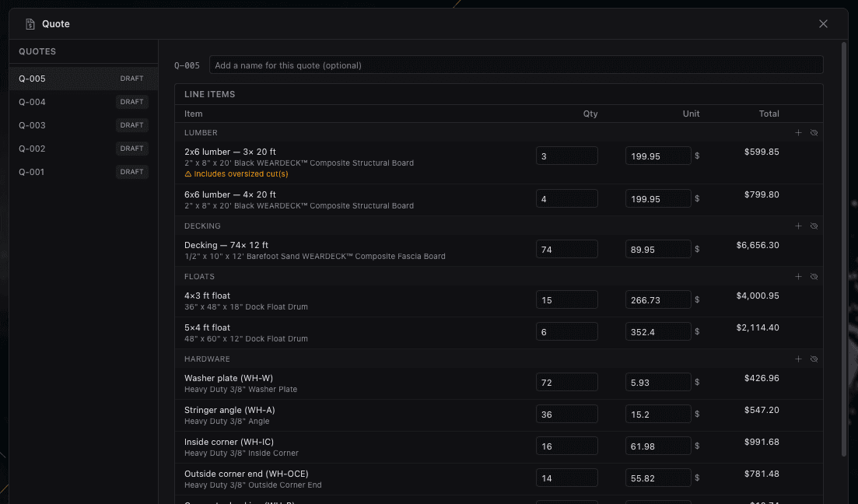Open quote Q-001
Viewport: 858px width, 504px height.
83,172
